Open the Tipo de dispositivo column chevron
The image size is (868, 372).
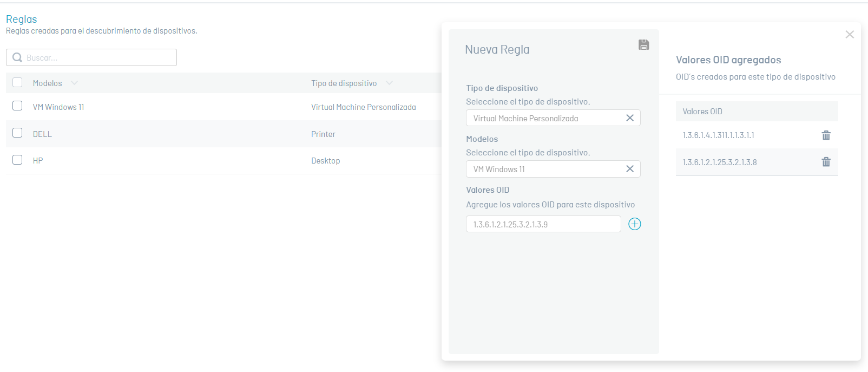click(389, 83)
